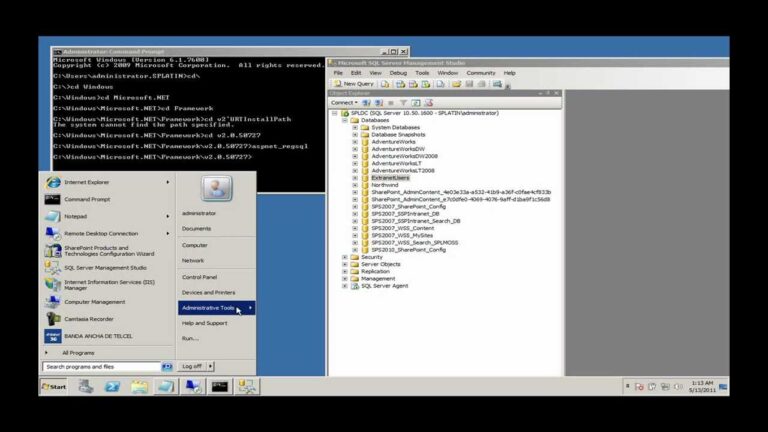Click the Connect Object Explorer icon
The width and height of the screenshot is (768, 432).
click(366, 103)
